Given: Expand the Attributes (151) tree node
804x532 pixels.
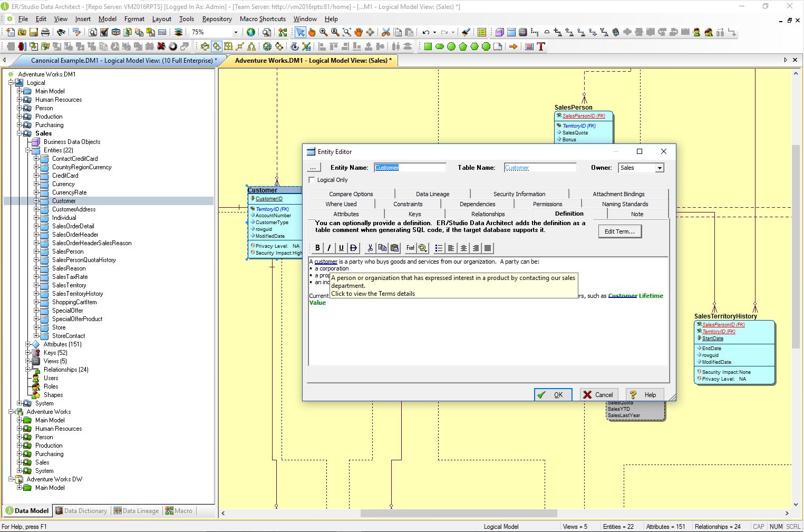Looking at the screenshot, I should point(28,344).
